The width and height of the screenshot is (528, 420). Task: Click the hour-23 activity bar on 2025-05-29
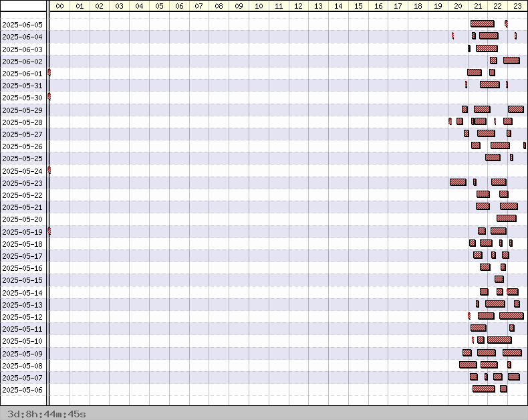(516, 109)
